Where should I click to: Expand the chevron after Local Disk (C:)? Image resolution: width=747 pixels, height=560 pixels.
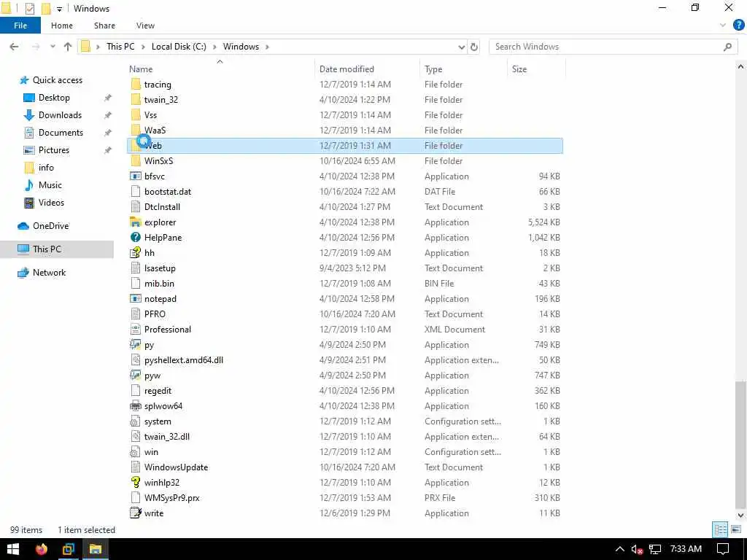(214, 47)
